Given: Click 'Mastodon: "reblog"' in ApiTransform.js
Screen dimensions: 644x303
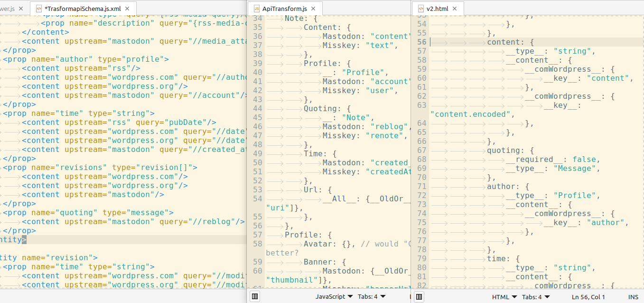Looking at the screenshot, I should coord(366,127).
